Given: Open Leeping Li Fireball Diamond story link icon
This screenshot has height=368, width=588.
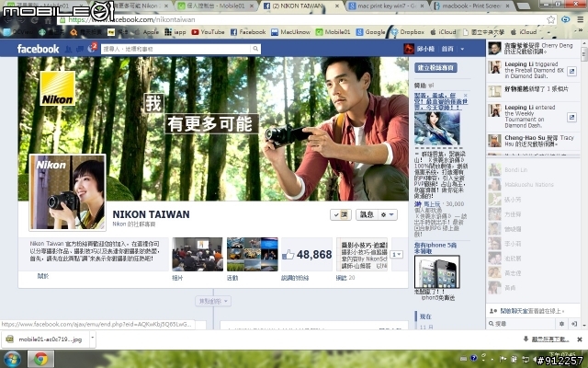Looking at the screenshot, I should coord(571,71).
